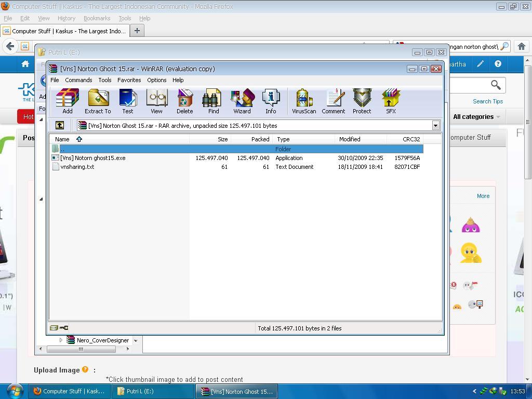Open the All categories dropdown
Viewport: 532px width, 399px height.
click(x=476, y=117)
